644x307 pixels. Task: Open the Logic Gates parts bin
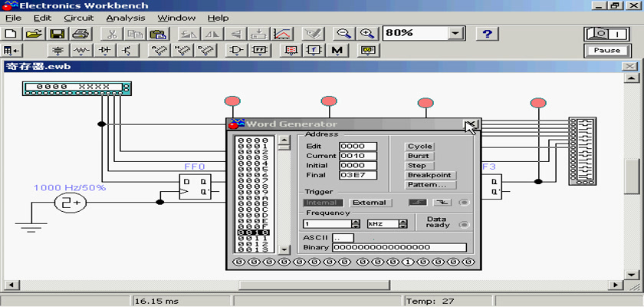238,51
